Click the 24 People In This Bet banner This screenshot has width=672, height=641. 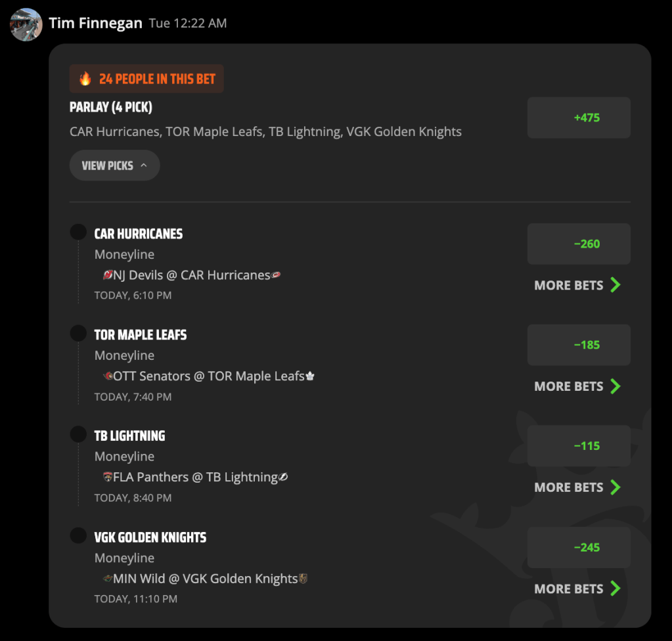(x=146, y=79)
